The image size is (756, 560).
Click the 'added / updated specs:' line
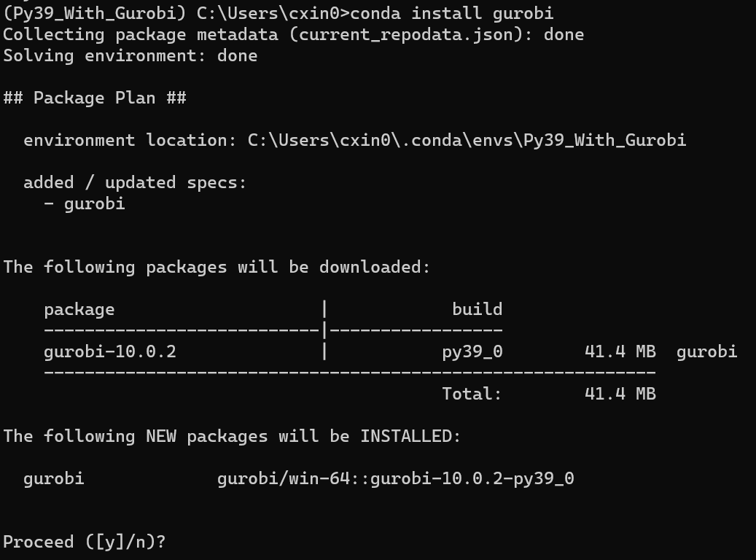pyautogui.click(x=135, y=182)
